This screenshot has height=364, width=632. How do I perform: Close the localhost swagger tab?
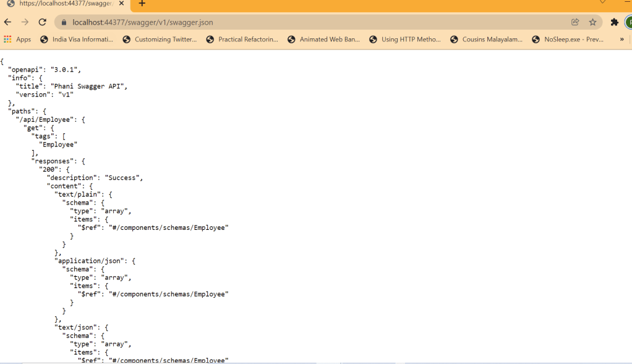pos(121,4)
